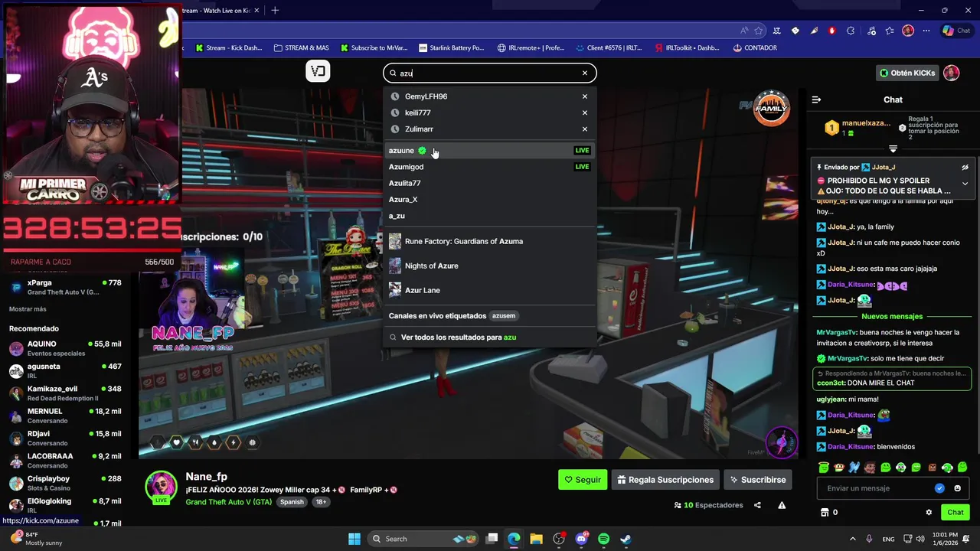Open xParga followed channel
Viewport: 980px width, 551px height.
[65, 287]
